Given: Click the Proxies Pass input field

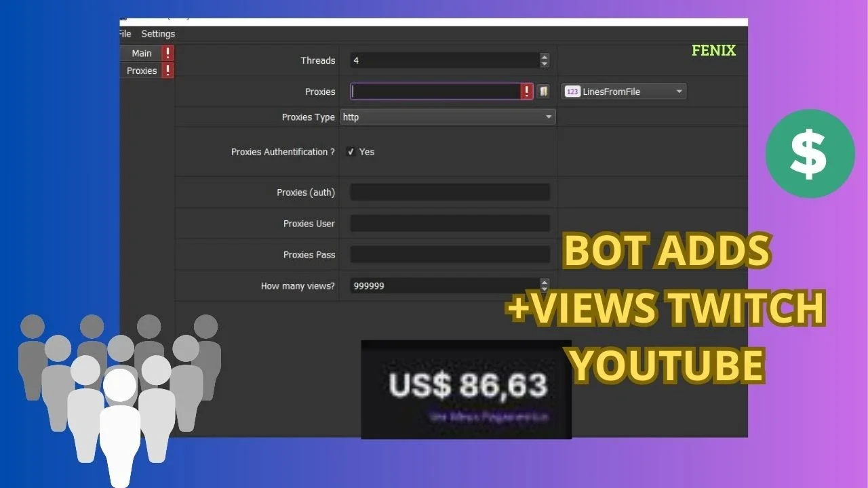Looking at the screenshot, I should pyautogui.click(x=450, y=255).
